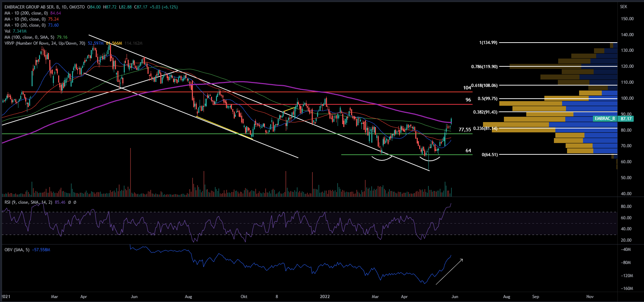Select the VRVP volume profile legend
644x302 pixels.
point(45,43)
